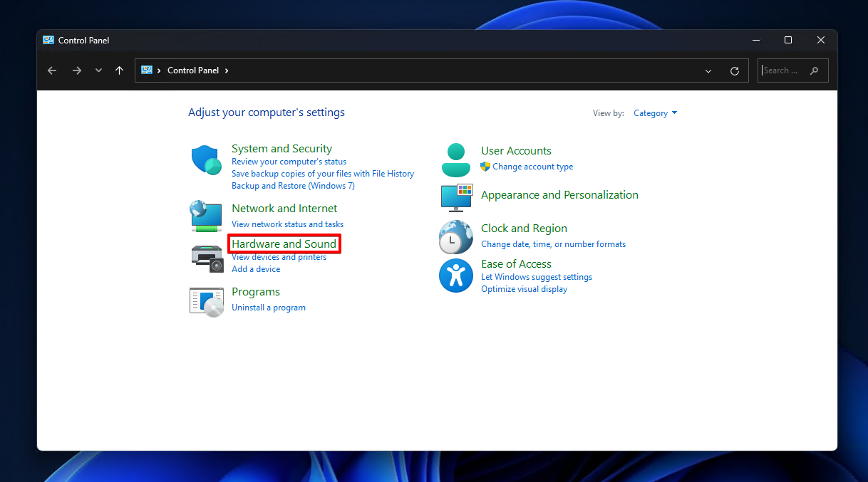
Task: Open recent locations chevron next to Forward
Action: coord(98,70)
